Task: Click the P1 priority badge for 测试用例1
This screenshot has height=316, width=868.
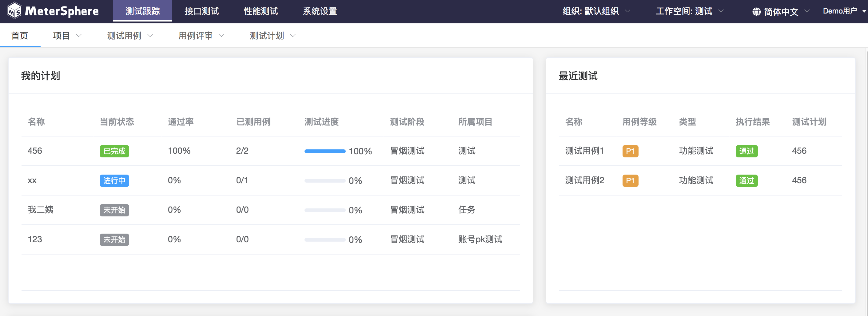Action: point(630,151)
